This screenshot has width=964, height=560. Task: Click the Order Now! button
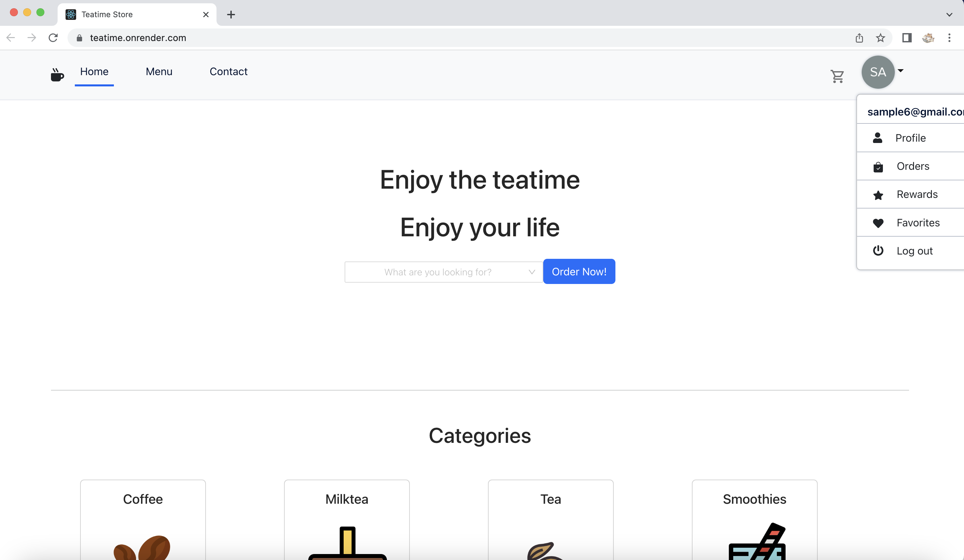[579, 272]
